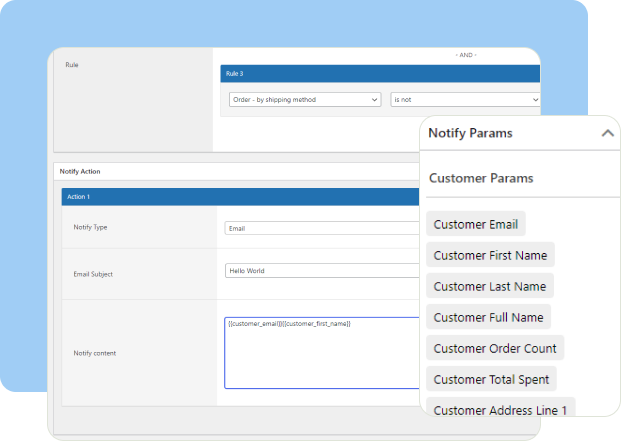
Task: Click the Action 1 header bar
Action: (x=240, y=197)
